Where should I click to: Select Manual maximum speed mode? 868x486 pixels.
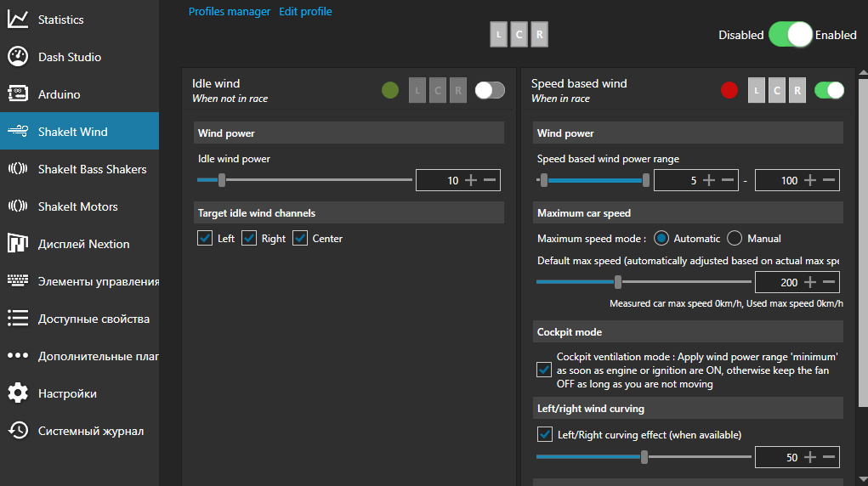pyautogui.click(x=735, y=239)
